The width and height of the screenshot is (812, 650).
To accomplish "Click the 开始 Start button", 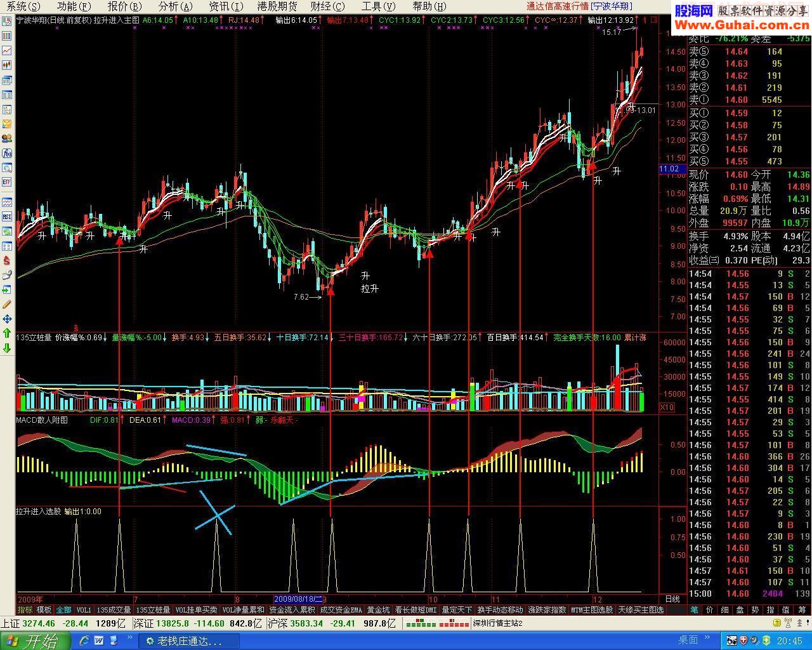I will [x=35, y=640].
